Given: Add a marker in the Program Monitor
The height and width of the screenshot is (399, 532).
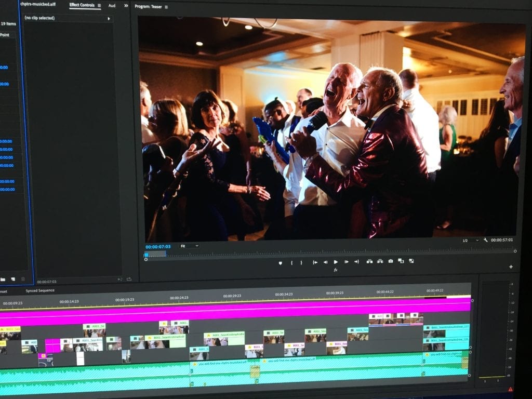Looking at the screenshot, I should click(280, 263).
